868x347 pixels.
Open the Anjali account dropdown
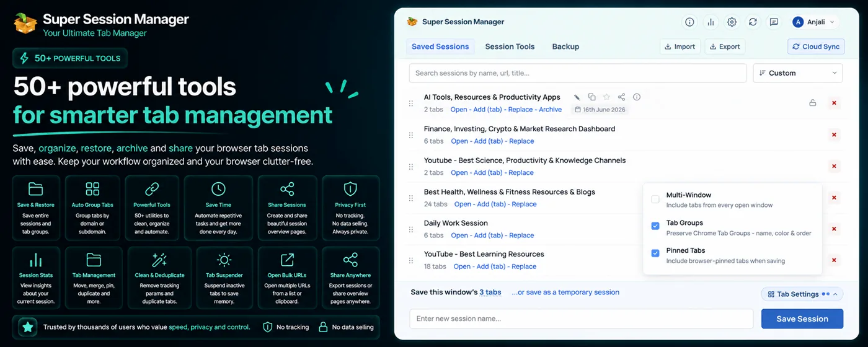tap(815, 22)
